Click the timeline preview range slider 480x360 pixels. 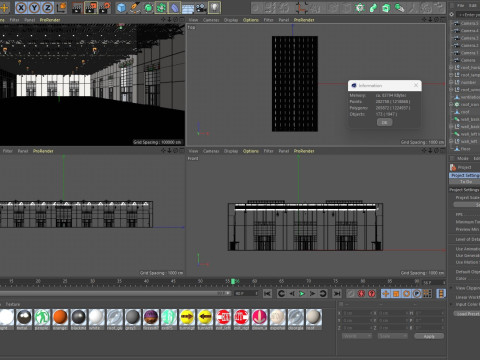point(115,293)
